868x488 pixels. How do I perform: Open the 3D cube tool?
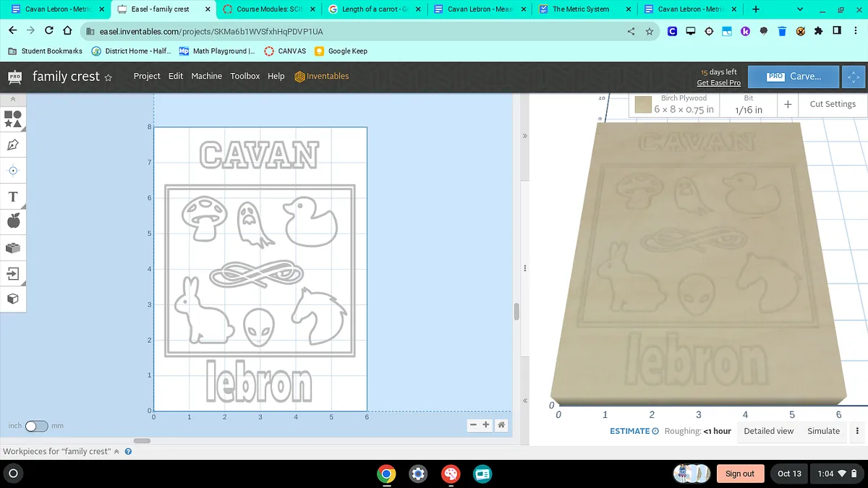[13, 299]
